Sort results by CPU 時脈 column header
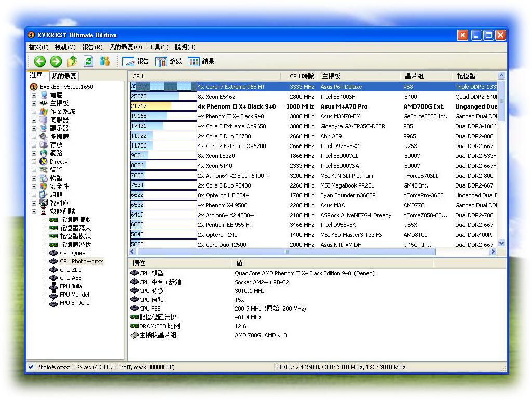 [x=302, y=76]
